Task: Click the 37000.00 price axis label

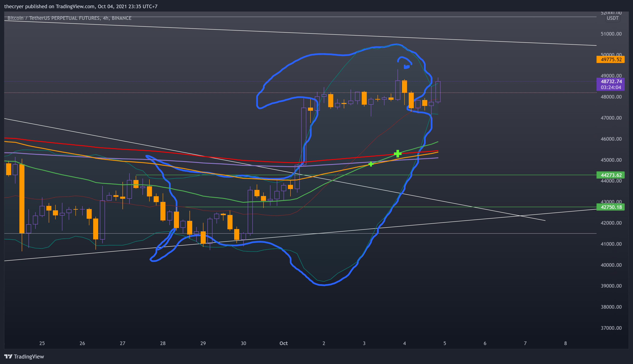Action: point(611,328)
